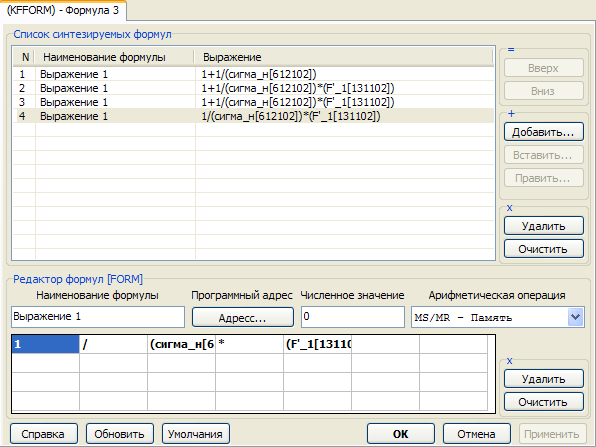
Task: Click the Добавить... button
Action: [x=544, y=132]
